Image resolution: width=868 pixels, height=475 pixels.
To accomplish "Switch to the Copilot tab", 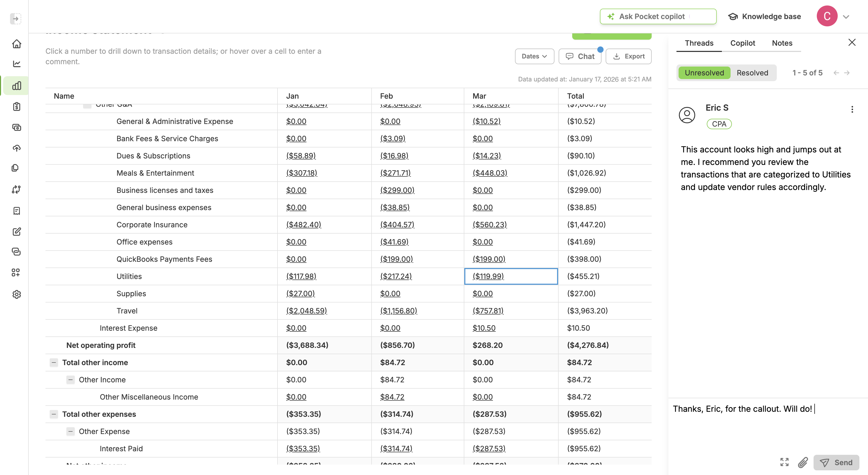I will click(742, 43).
